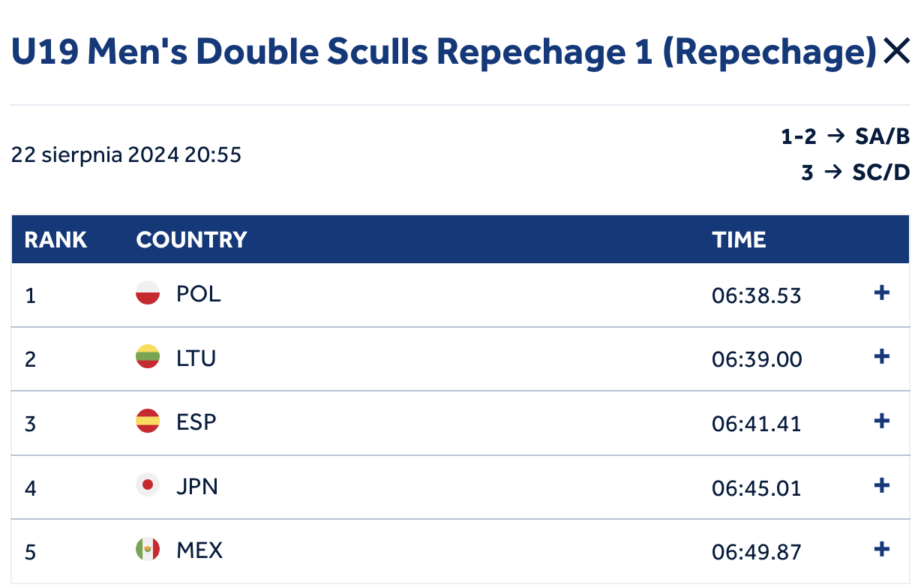Click the 06:38.53 winning time
The width and height of the screenshot is (921, 588).
(x=757, y=295)
